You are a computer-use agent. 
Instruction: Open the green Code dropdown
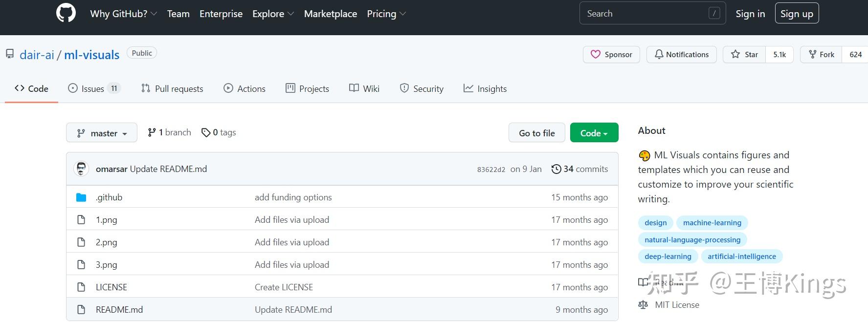pyautogui.click(x=594, y=133)
